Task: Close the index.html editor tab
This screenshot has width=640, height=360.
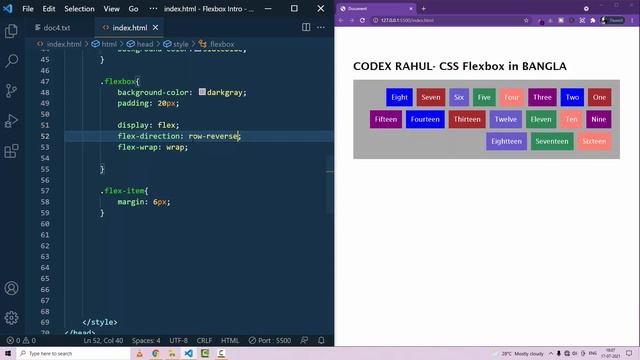Action: [156, 27]
